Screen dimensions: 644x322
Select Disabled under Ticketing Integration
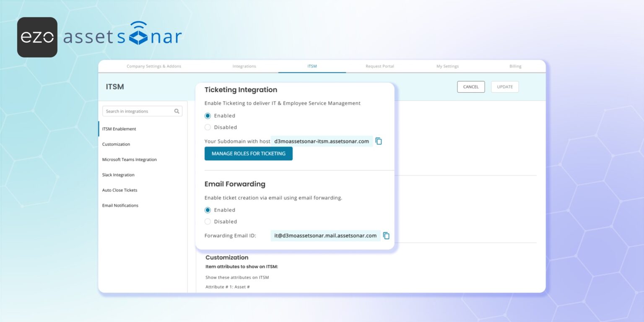pos(208,127)
